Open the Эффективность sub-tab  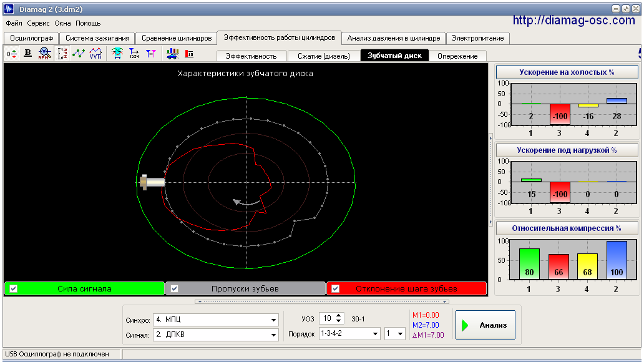point(251,56)
